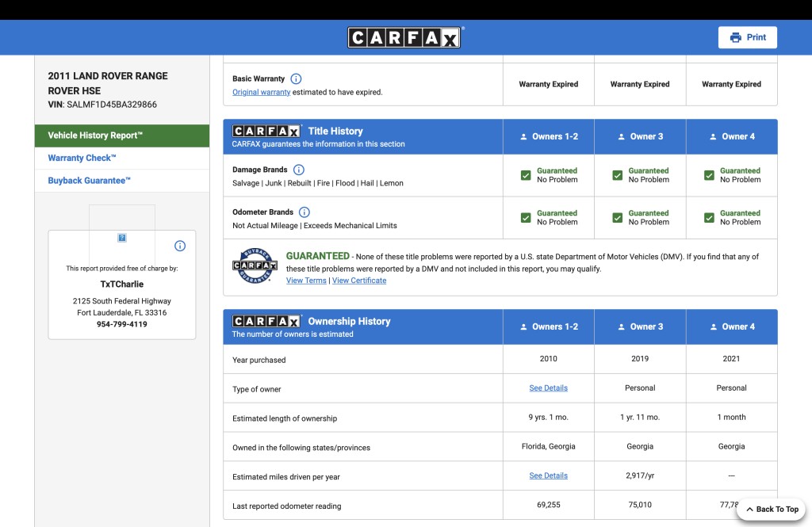Click Owner 4 person icon in Ownership History

coord(713,327)
